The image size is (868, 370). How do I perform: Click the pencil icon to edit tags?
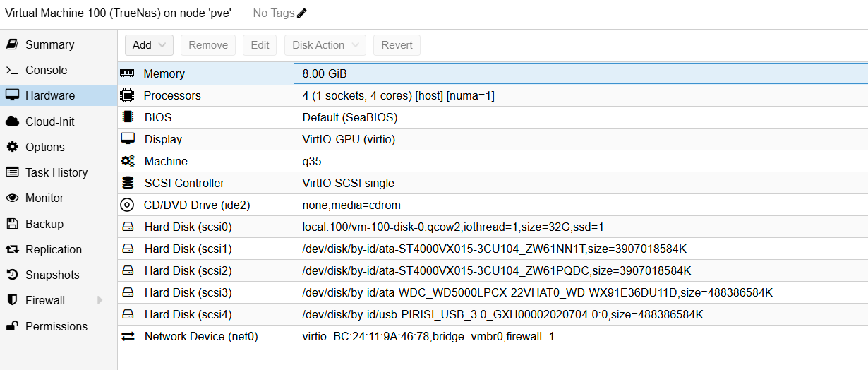click(302, 13)
